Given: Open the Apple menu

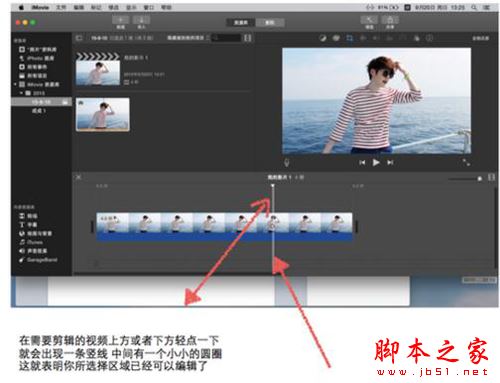Looking at the screenshot, I should [21, 7].
